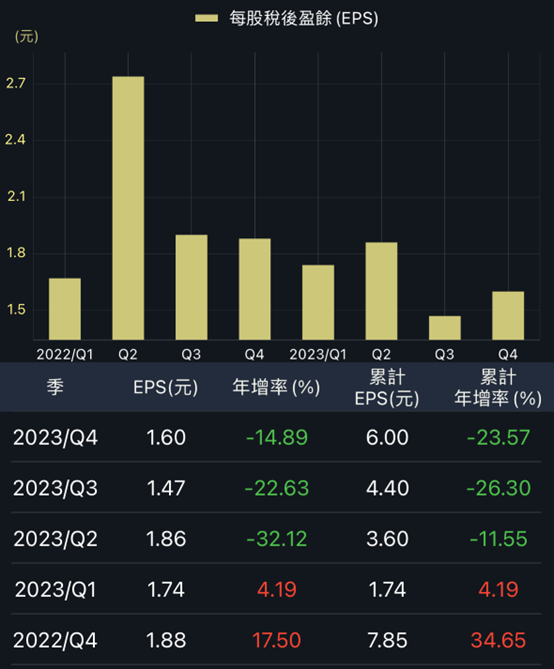Click the 1.5 y-axis value
This screenshot has height=669, width=554.
[x=16, y=309]
